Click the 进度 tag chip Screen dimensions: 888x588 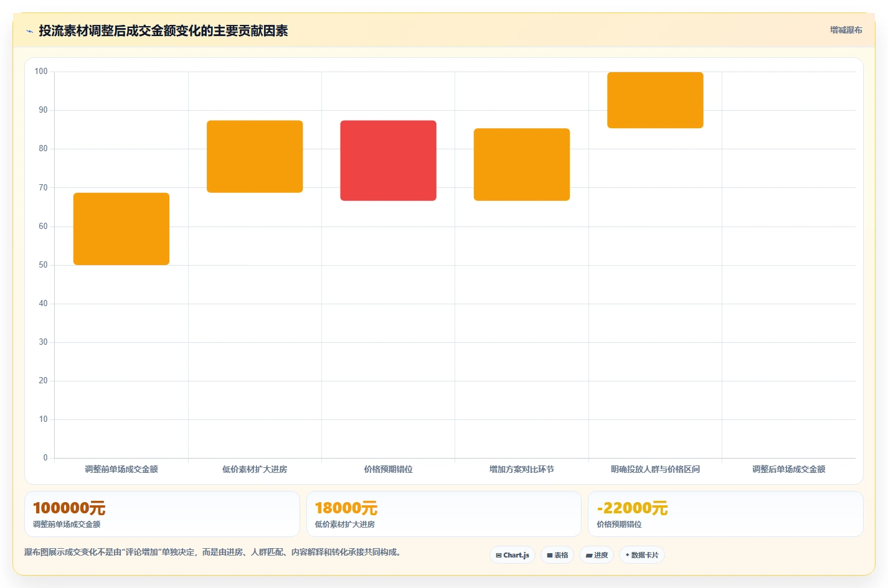[x=597, y=555]
